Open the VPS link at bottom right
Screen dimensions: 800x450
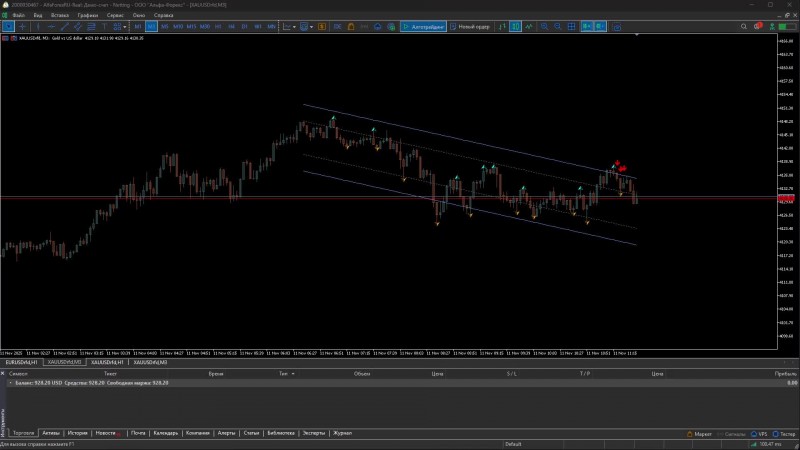coord(759,434)
